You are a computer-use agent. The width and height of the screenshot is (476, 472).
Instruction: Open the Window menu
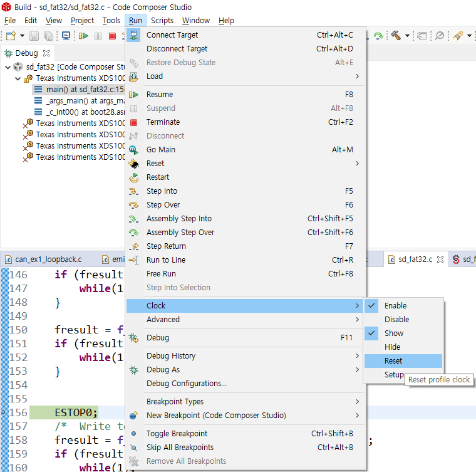(x=196, y=21)
